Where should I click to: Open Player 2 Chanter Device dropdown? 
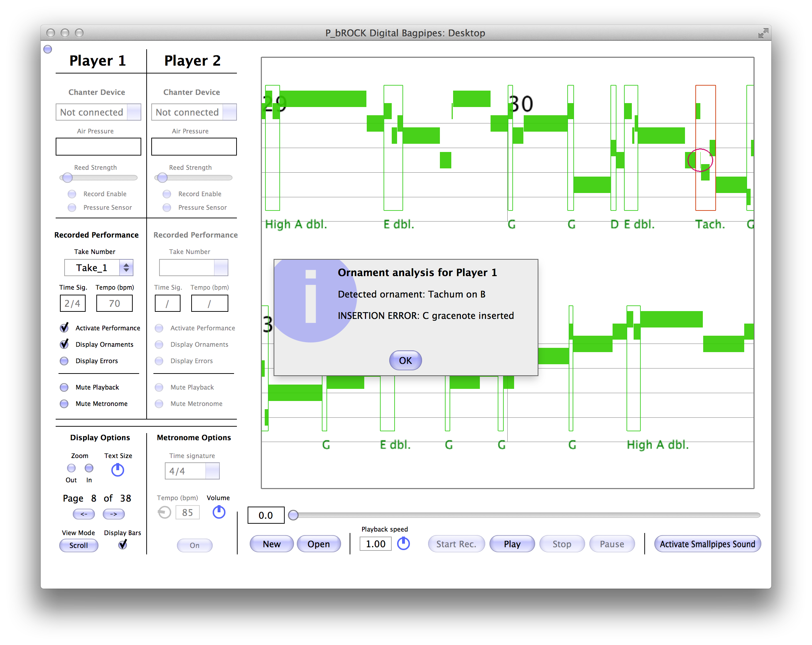click(194, 112)
